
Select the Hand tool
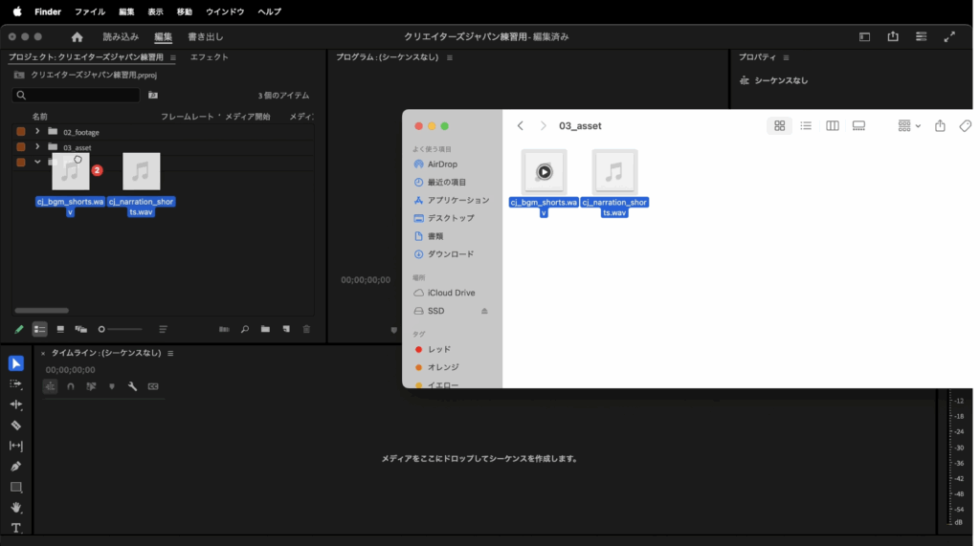pos(15,508)
